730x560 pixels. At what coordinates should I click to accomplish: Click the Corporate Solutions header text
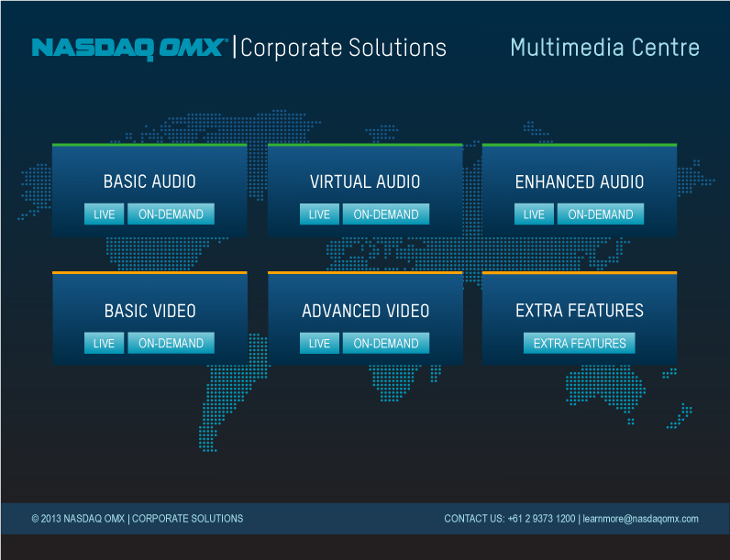pyautogui.click(x=344, y=48)
